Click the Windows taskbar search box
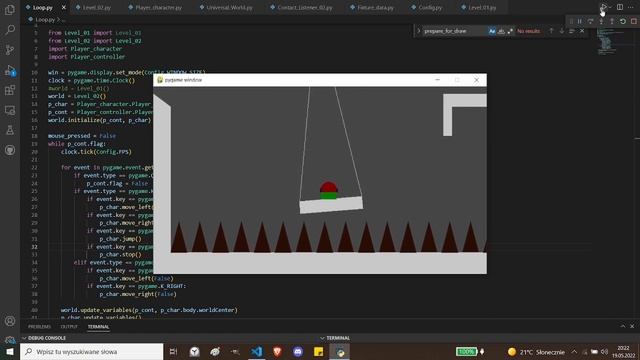Image resolution: width=640 pixels, height=360 pixels. (x=91, y=351)
